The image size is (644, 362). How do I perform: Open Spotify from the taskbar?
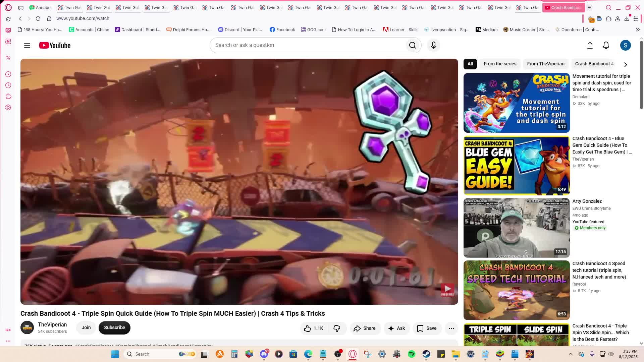click(x=412, y=354)
